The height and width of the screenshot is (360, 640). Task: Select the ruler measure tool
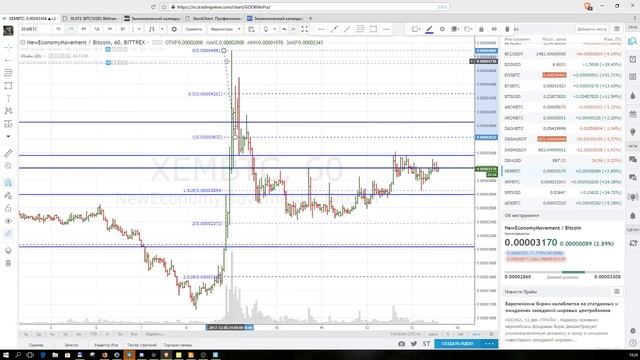(8, 153)
